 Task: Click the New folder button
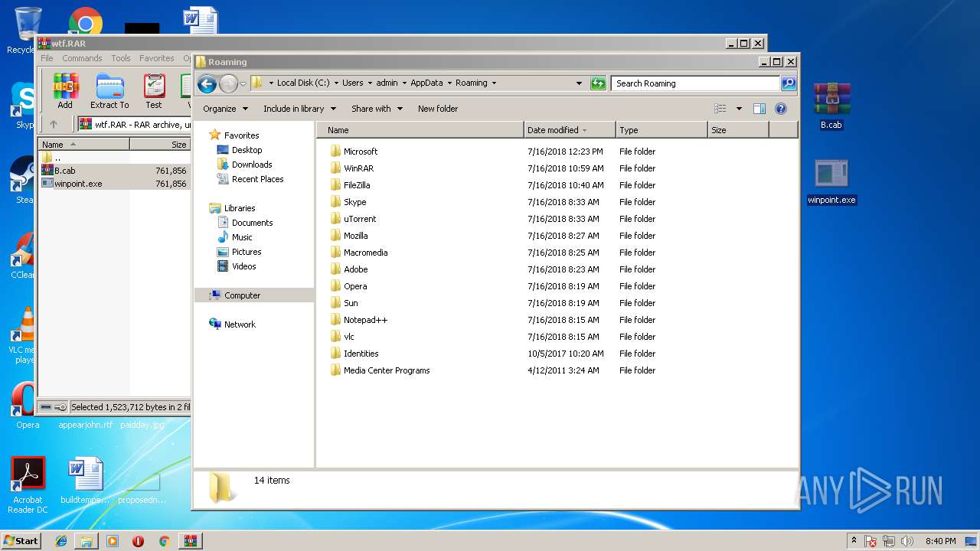(x=438, y=109)
